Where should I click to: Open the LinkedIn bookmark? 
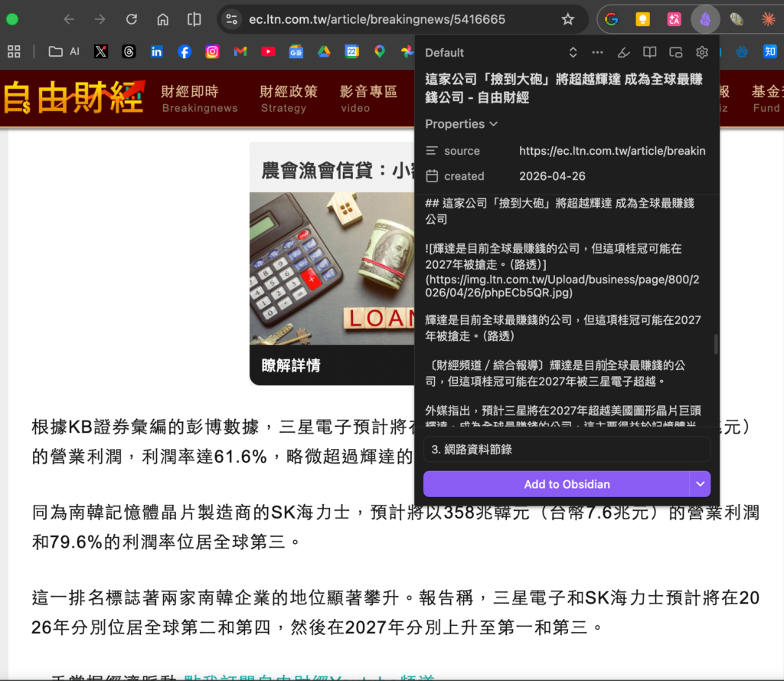[157, 51]
